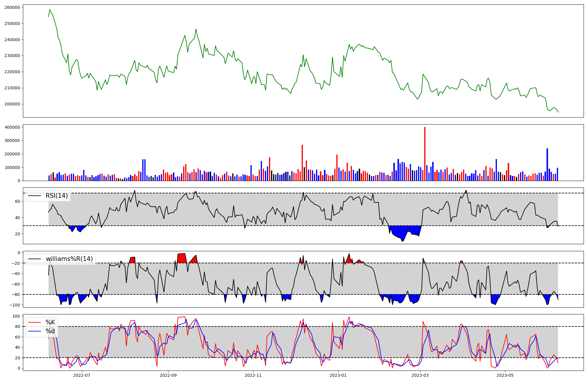Click the 2023-01 x-axis date label
Viewport: 588px width, 382px height.
coord(338,375)
